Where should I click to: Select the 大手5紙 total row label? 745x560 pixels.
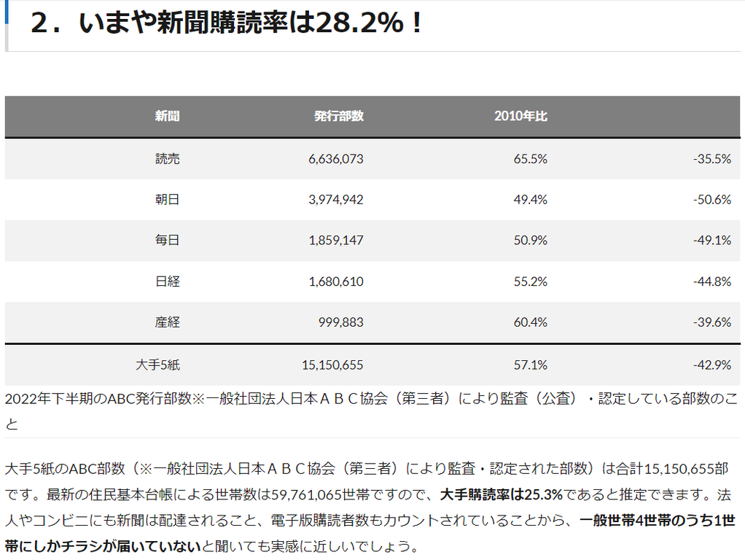point(157,365)
